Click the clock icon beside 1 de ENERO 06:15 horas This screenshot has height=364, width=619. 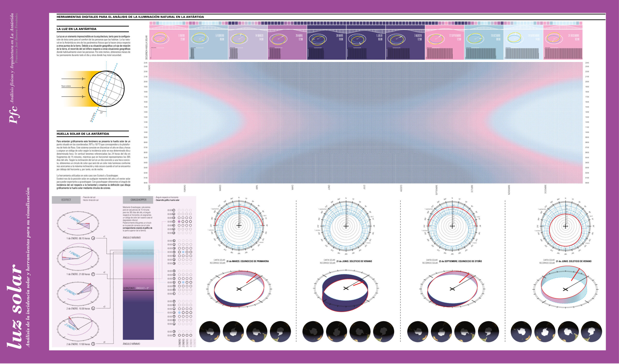click(93, 238)
